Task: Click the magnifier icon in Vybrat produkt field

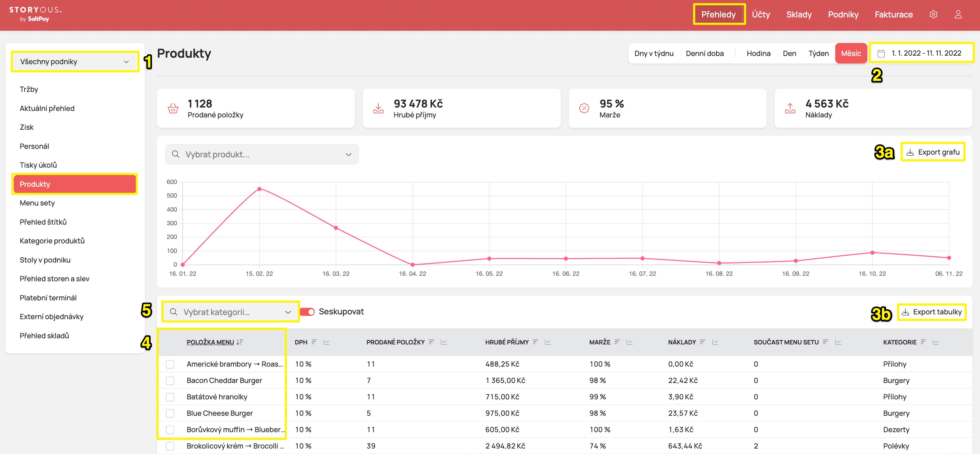Action: click(176, 154)
